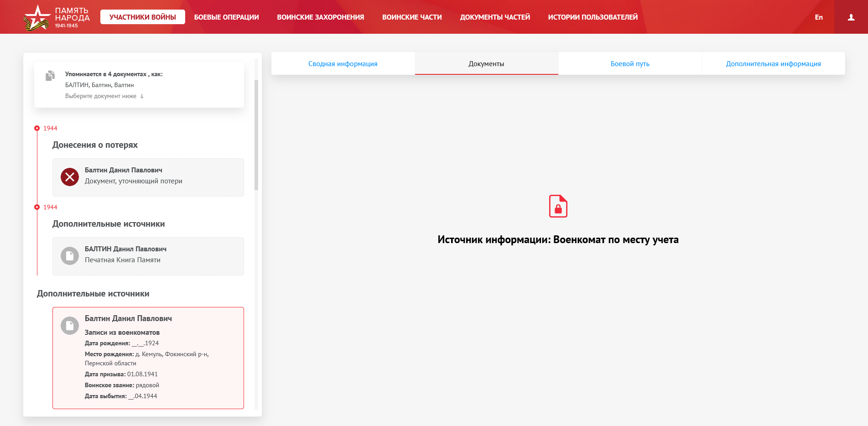Screen dimensions: 868x426
Task: Click the Память Народа star logo
Action: coord(37,18)
